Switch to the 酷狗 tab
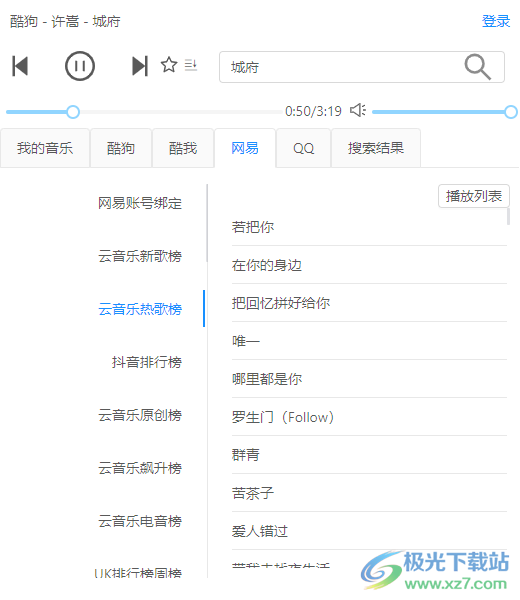520x600 pixels. pyautogui.click(x=121, y=148)
